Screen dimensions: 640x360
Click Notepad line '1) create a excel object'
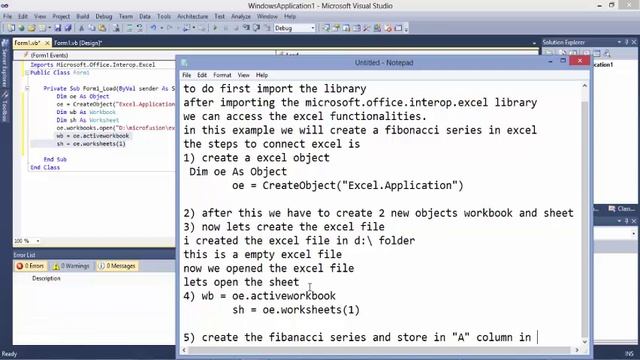[x=256, y=158]
